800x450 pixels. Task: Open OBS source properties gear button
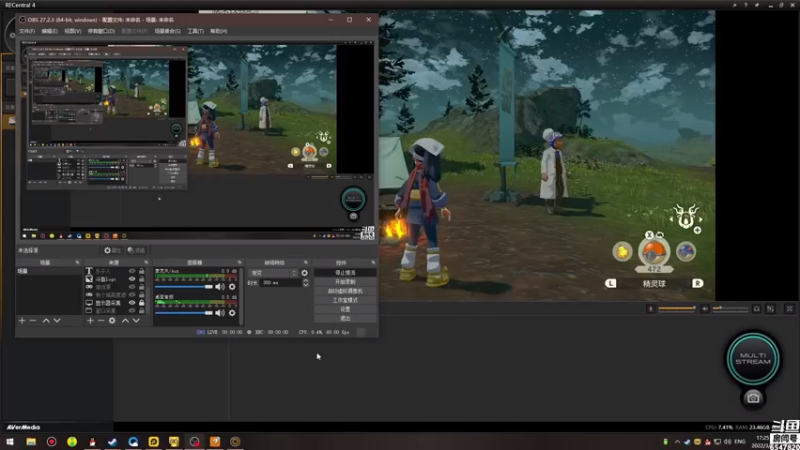click(113, 251)
